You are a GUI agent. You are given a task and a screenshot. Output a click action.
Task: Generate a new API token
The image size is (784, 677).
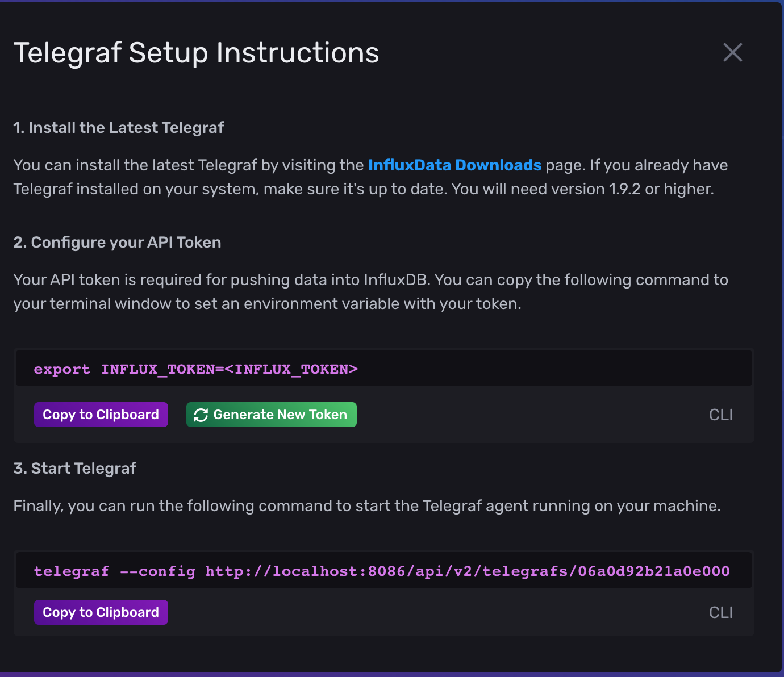click(x=271, y=415)
